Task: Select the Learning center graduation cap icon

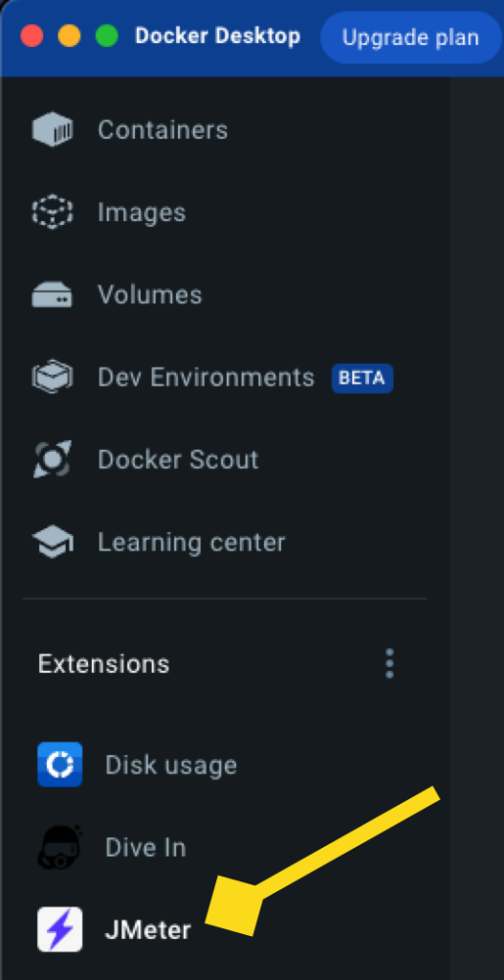Action: 53,542
